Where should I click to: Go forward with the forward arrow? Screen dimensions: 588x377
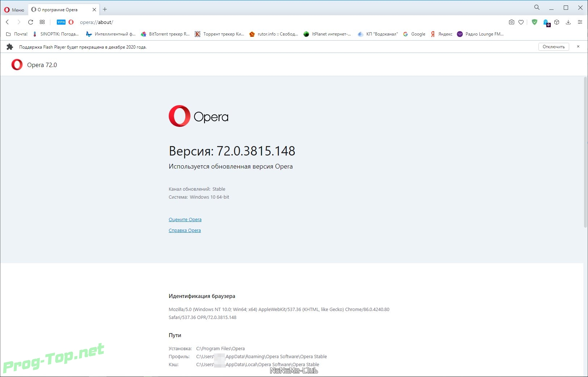(19, 22)
